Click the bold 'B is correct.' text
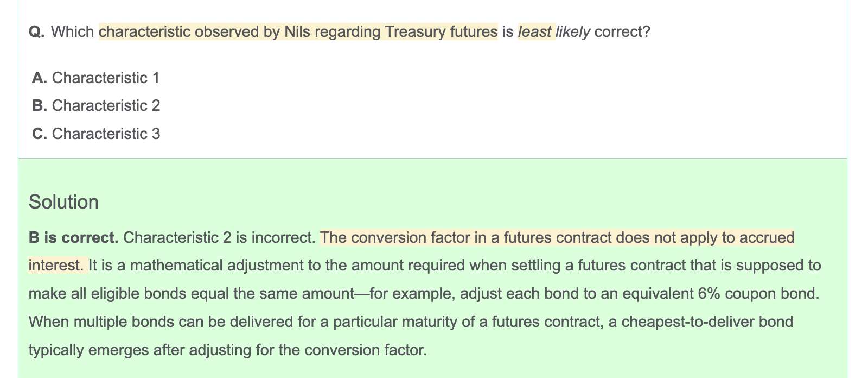 [73, 237]
